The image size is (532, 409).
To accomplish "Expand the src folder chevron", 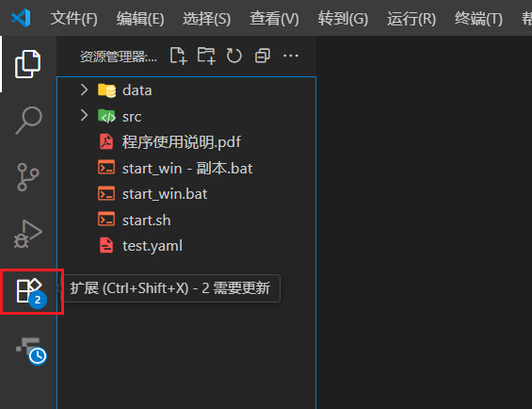I will point(84,116).
